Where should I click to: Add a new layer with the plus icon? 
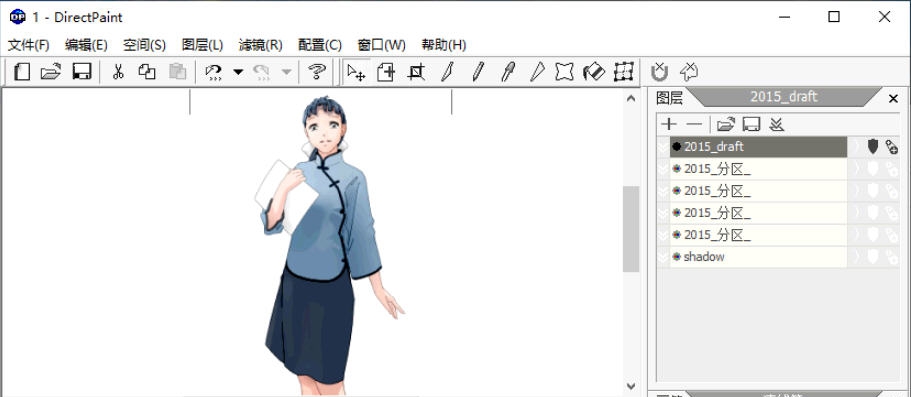(x=669, y=124)
